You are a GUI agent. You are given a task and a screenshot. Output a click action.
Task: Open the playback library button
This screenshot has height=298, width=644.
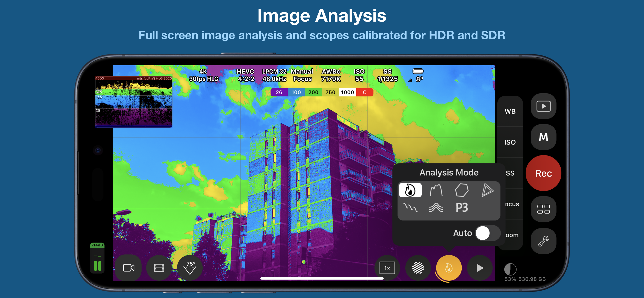tap(543, 106)
